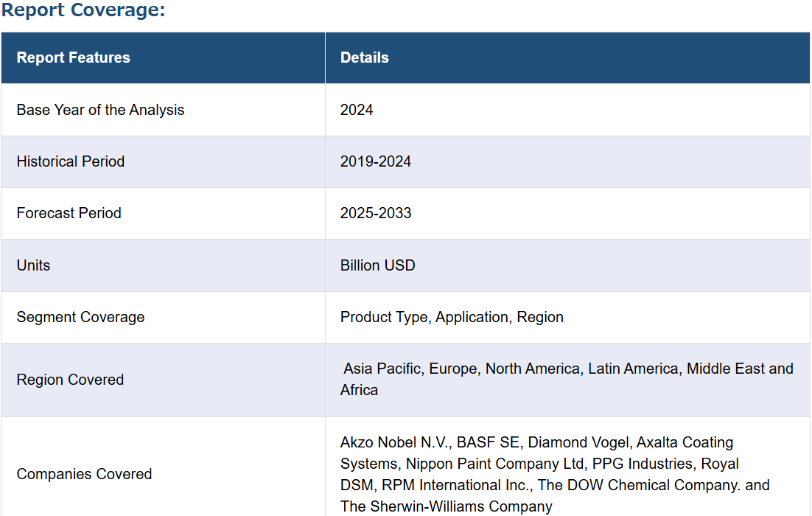Select the "Forecast Period" cell

coord(163,213)
